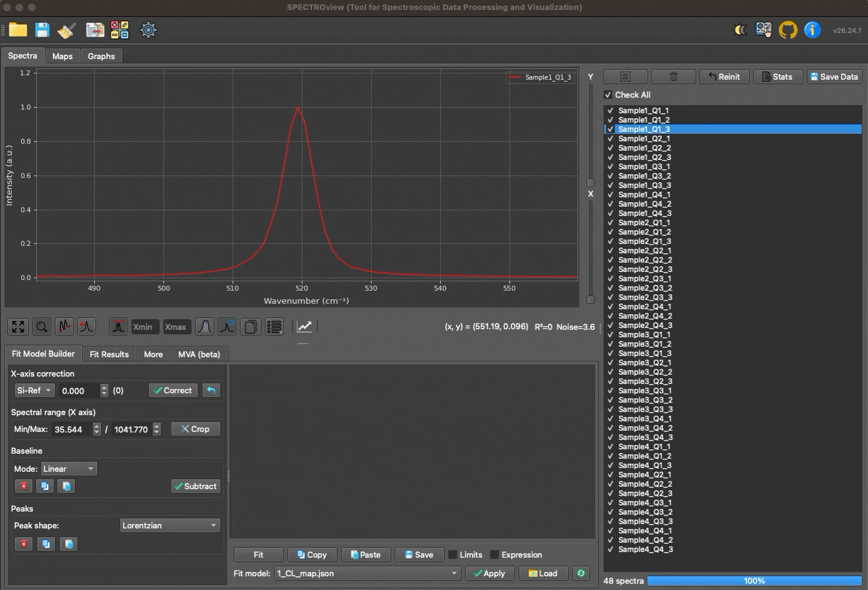
Task: Toggle the normalize spectrum icon
Action: pos(118,327)
